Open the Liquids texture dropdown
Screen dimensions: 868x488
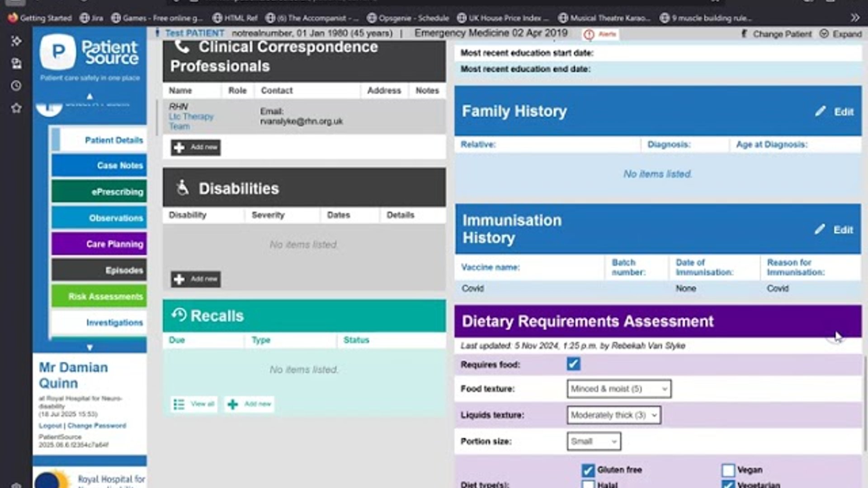[613, 415]
